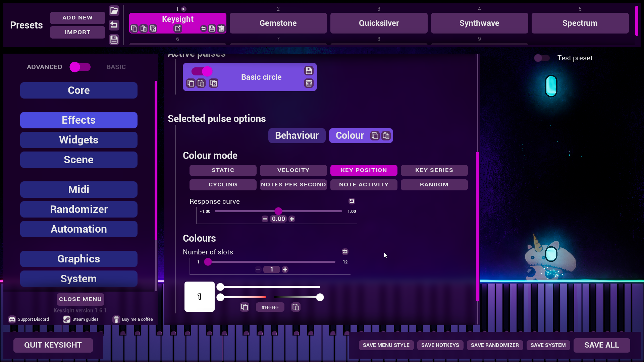This screenshot has height=362, width=644.
Task: Open the Widgets menu section
Action: pos(79,140)
